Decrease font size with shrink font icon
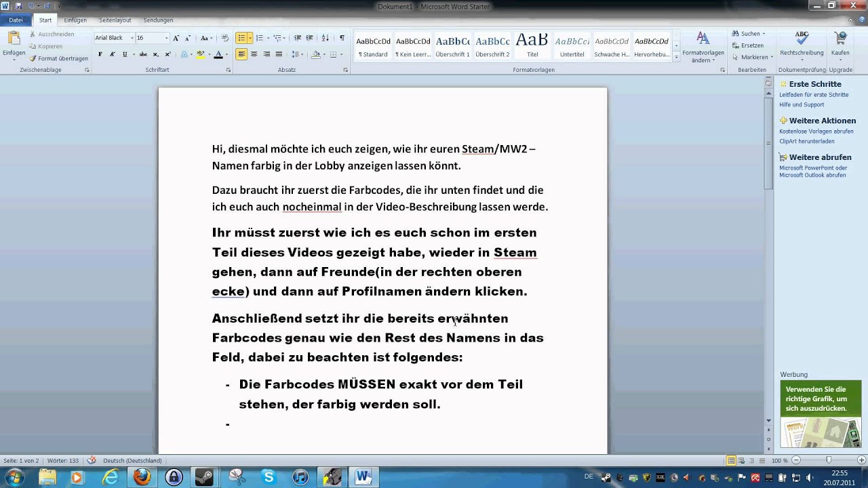868x488 pixels. coord(186,38)
